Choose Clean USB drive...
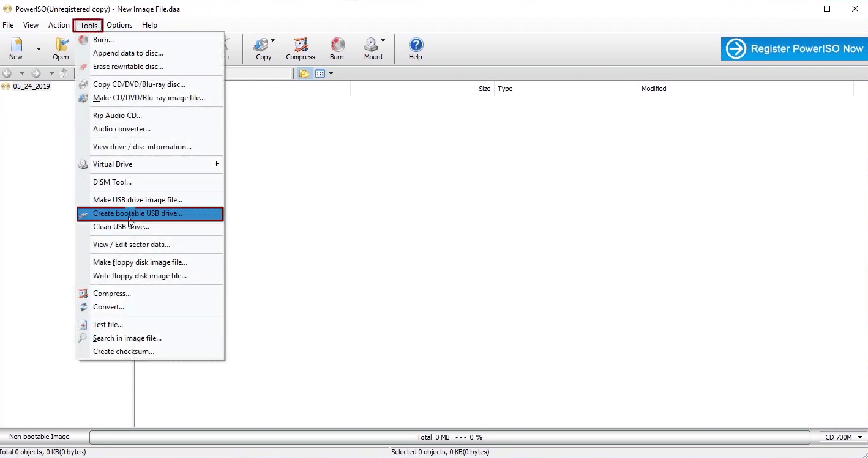This screenshot has height=458, width=868. 150,227
